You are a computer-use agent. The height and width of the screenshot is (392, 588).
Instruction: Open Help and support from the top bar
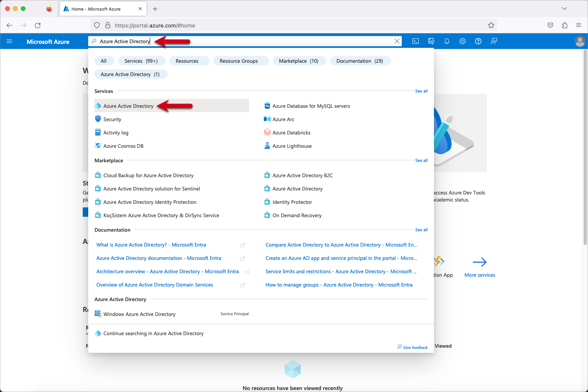click(478, 41)
